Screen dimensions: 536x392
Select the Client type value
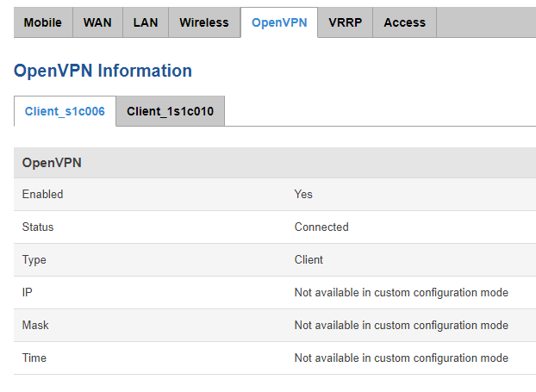pos(309,259)
